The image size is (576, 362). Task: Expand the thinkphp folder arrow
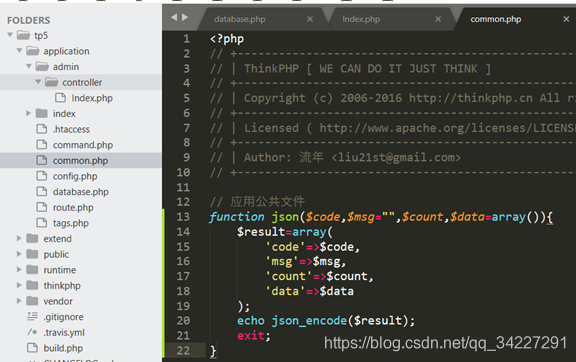click(19, 285)
